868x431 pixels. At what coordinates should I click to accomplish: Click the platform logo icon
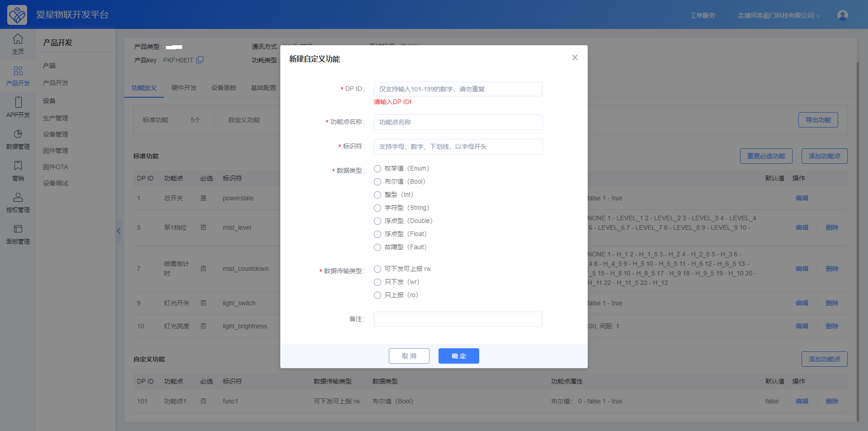click(x=17, y=15)
